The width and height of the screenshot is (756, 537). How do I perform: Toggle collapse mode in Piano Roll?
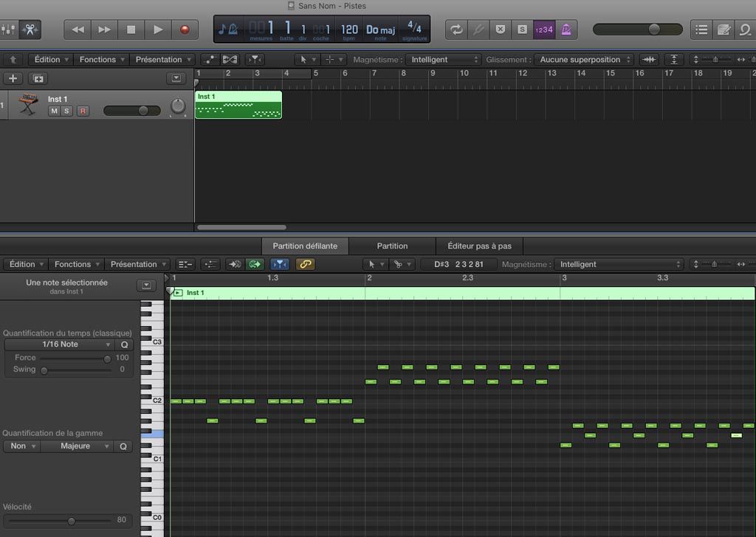click(185, 264)
